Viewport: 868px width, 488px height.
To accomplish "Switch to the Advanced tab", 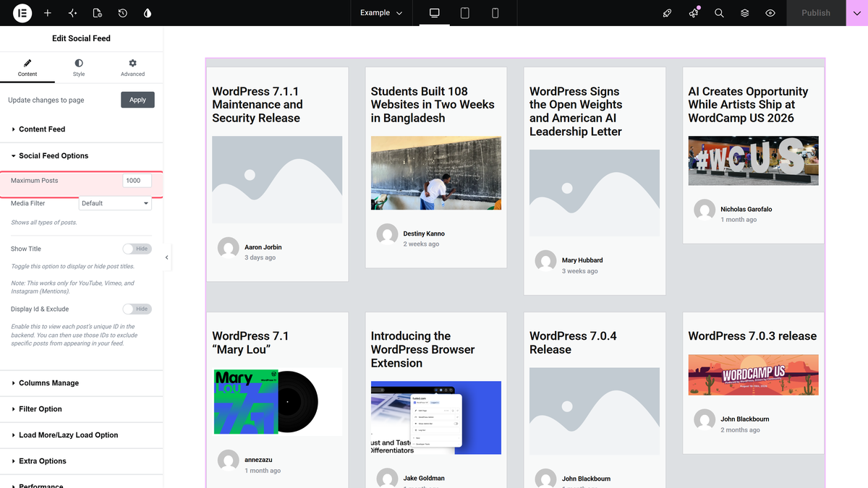I will (x=132, y=68).
